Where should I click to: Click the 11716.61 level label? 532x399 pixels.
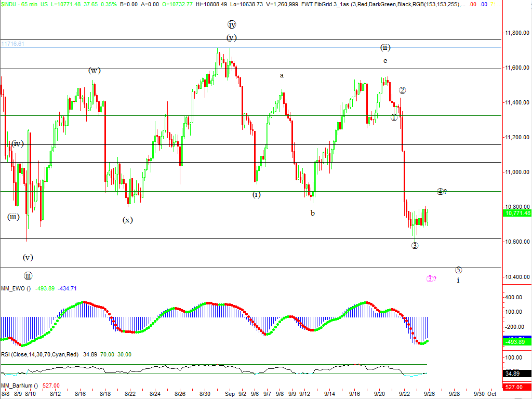13,44
